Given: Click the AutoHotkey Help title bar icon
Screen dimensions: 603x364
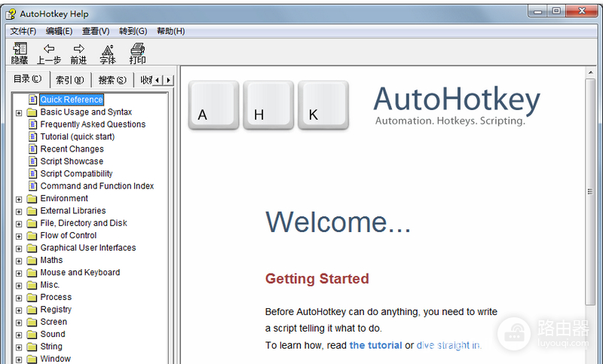Looking at the screenshot, I should coord(11,14).
